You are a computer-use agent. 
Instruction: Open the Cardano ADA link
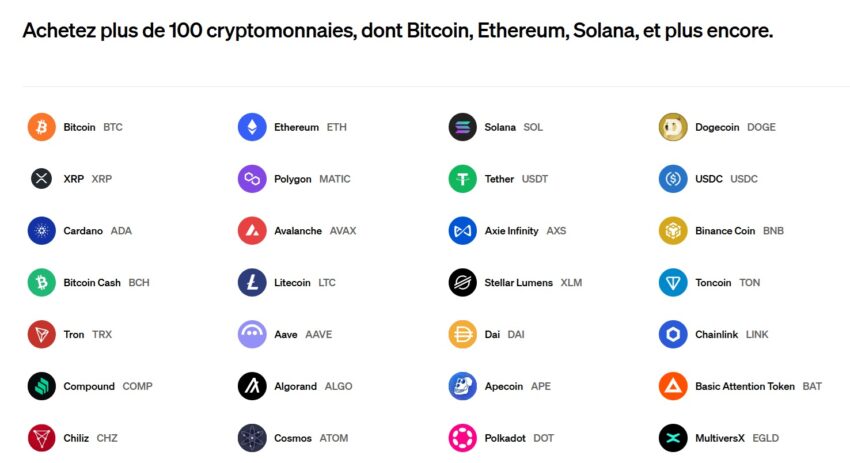pos(97,231)
